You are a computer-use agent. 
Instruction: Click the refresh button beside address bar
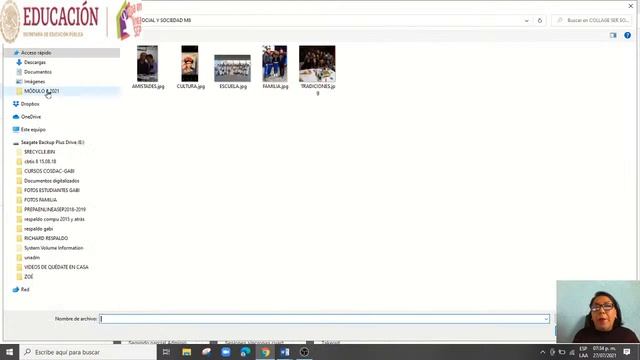tap(540, 20)
